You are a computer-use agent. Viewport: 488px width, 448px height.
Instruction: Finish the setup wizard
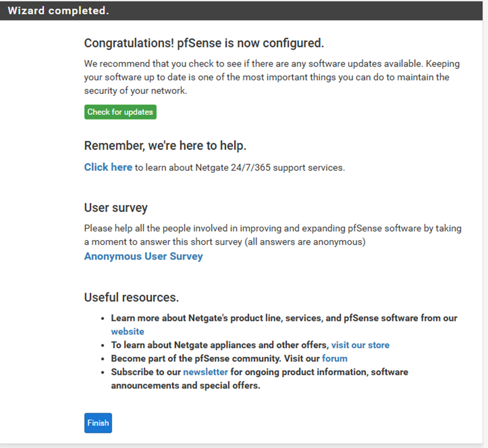coord(98,423)
